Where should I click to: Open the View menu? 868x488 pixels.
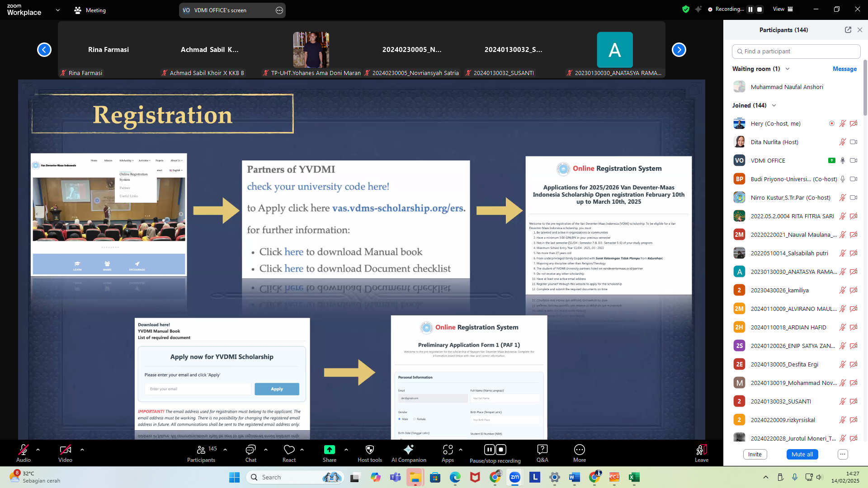click(783, 9)
